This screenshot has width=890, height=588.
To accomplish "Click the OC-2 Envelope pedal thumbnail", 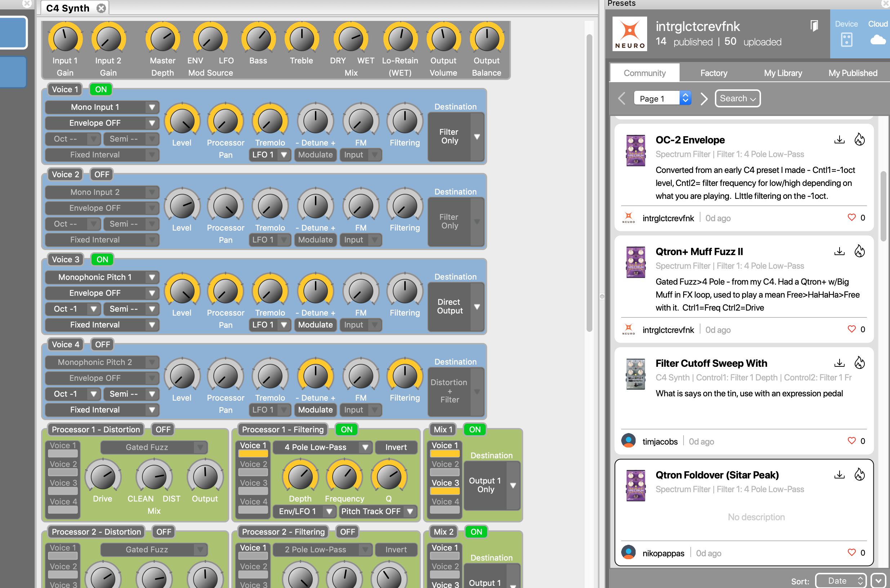I will [x=636, y=150].
